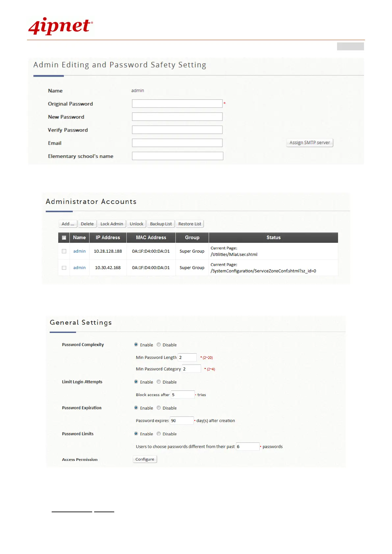This screenshot has height=554, width=392.
Task: Click the Unlock button
Action: [x=136, y=224]
